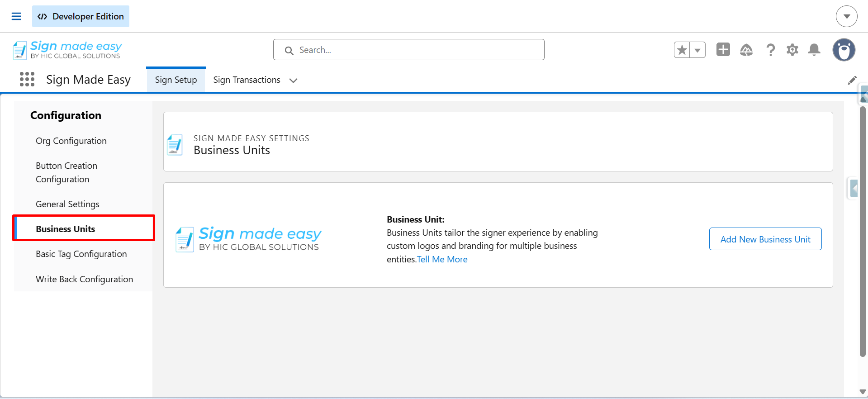Select Button Creation Configuration in sidebar
Screen dimensions: 868x399
pyautogui.click(x=66, y=172)
